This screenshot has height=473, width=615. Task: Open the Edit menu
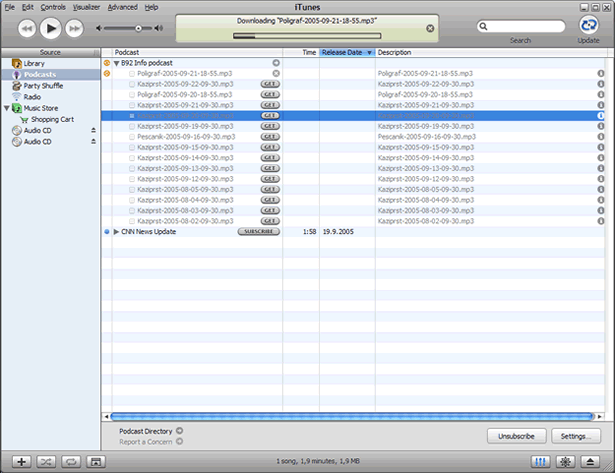tap(27, 7)
